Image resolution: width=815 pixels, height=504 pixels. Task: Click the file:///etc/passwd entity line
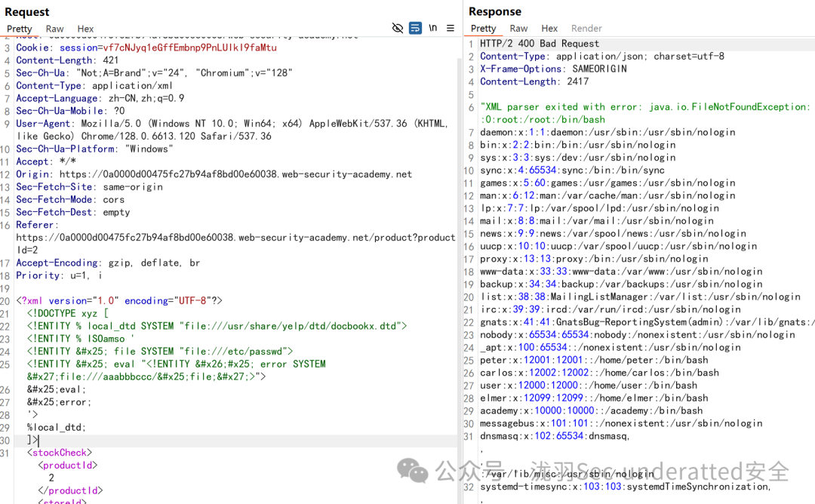pos(160,352)
